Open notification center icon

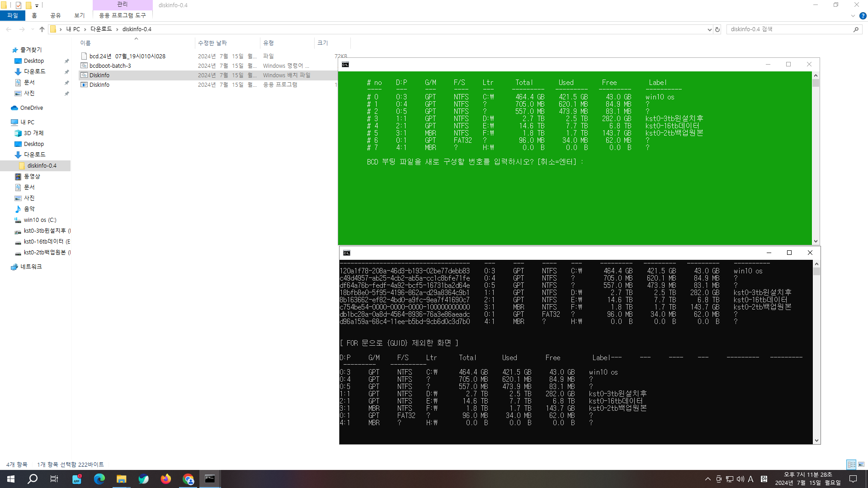[x=853, y=479]
